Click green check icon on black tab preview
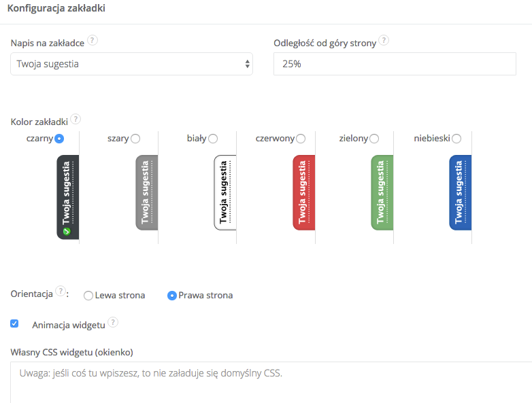 click(67, 232)
